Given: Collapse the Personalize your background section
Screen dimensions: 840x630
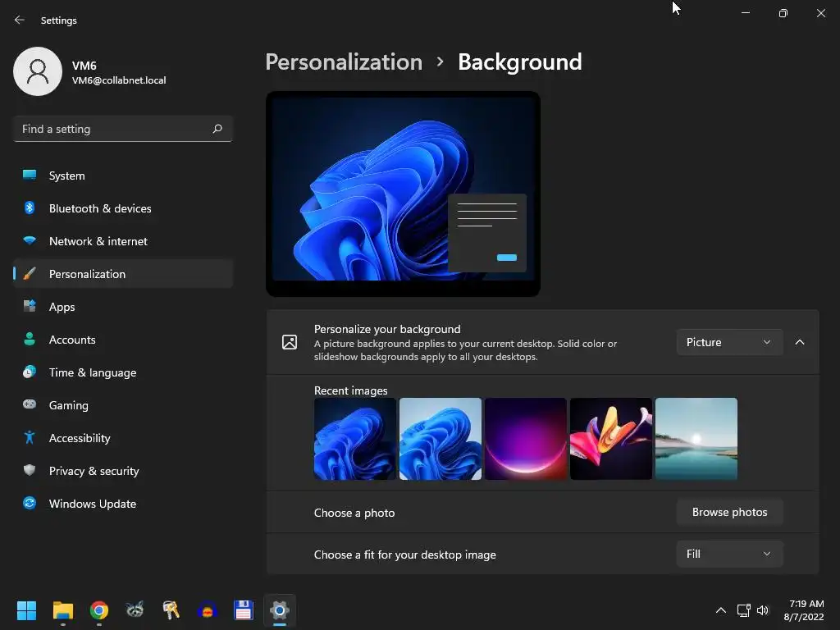Looking at the screenshot, I should [799, 342].
